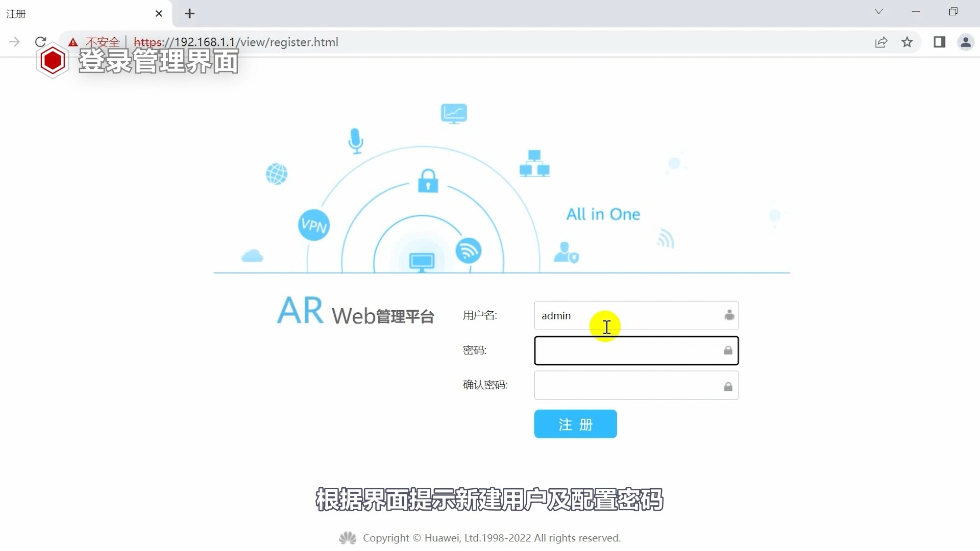The height and width of the screenshot is (551, 980).
Task: Click the Huawei logo next to the copyright text
Action: (x=347, y=538)
